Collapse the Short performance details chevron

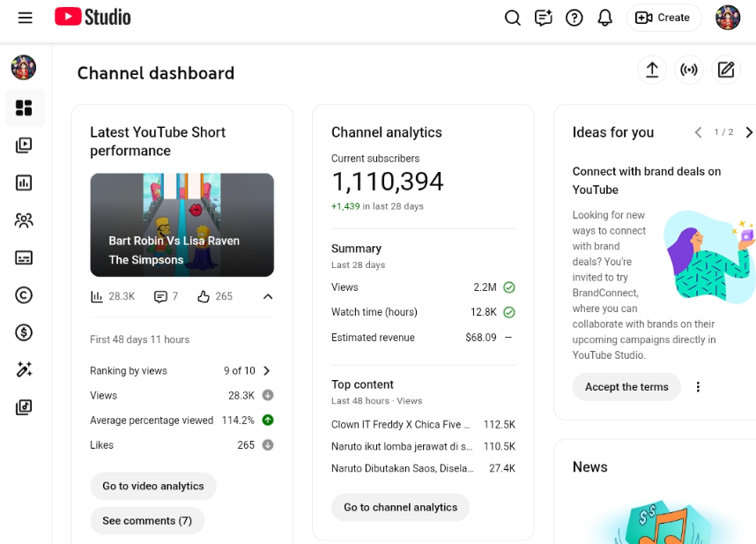click(x=268, y=297)
